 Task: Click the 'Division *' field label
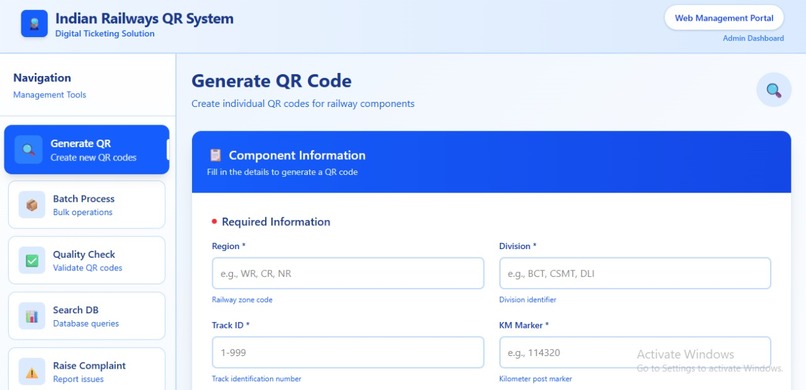tap(518, 246)
